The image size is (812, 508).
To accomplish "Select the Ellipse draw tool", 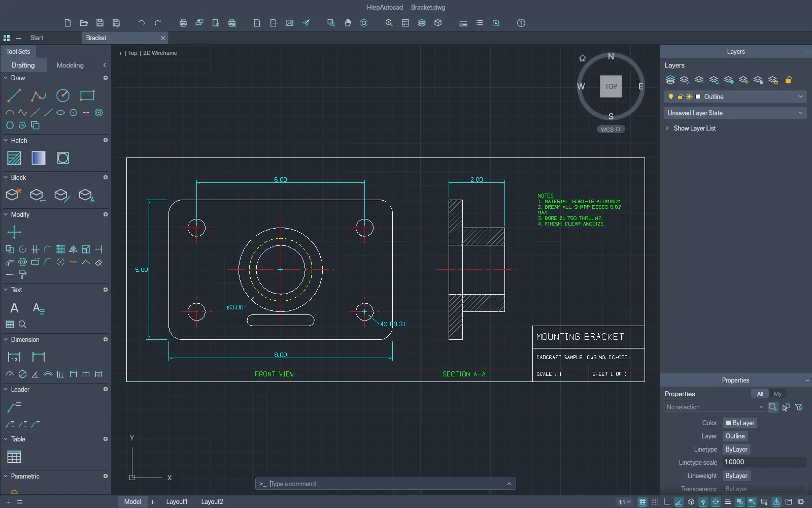I will pyautogui.click(x=61, y=113).
